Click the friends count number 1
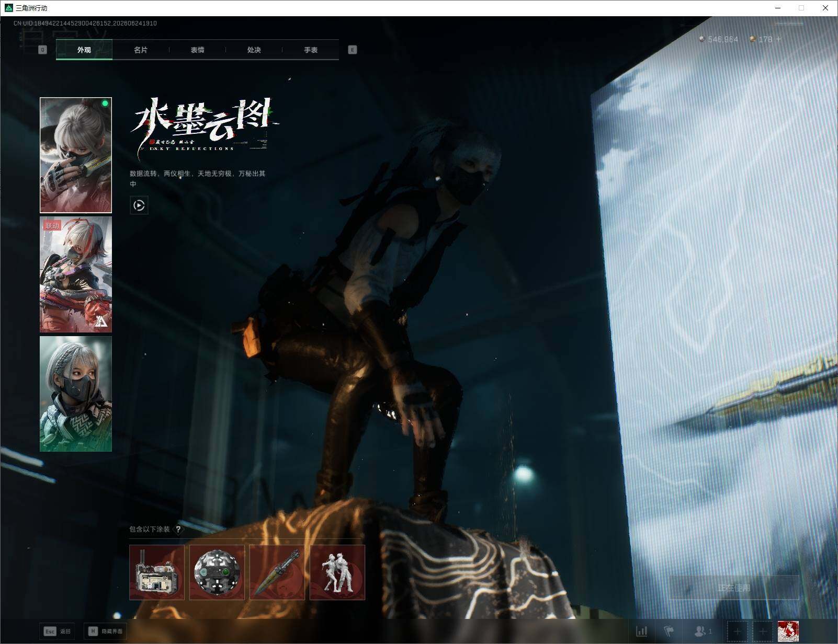Image resolution: width=838 pixels, height=644 pixels. (710, 631)
